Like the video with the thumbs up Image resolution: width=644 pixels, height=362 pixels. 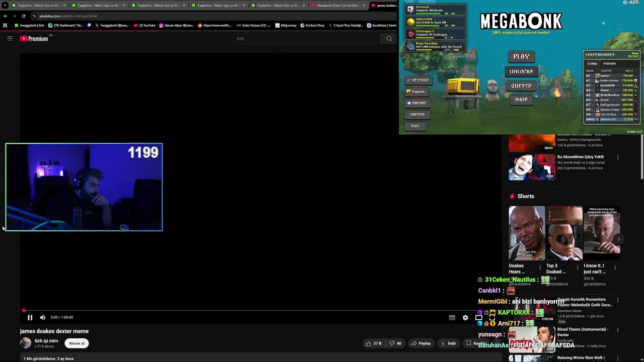(373, 343)
